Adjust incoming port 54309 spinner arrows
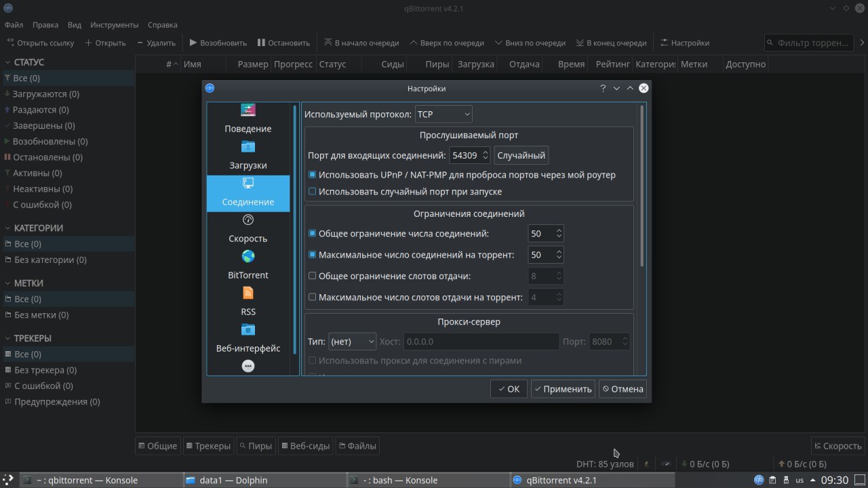Viewport: 868px width, 488px height. [485, 155]
